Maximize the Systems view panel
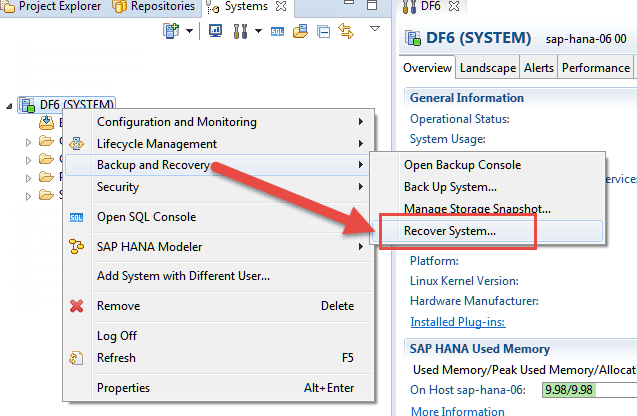 coord(372,5)
